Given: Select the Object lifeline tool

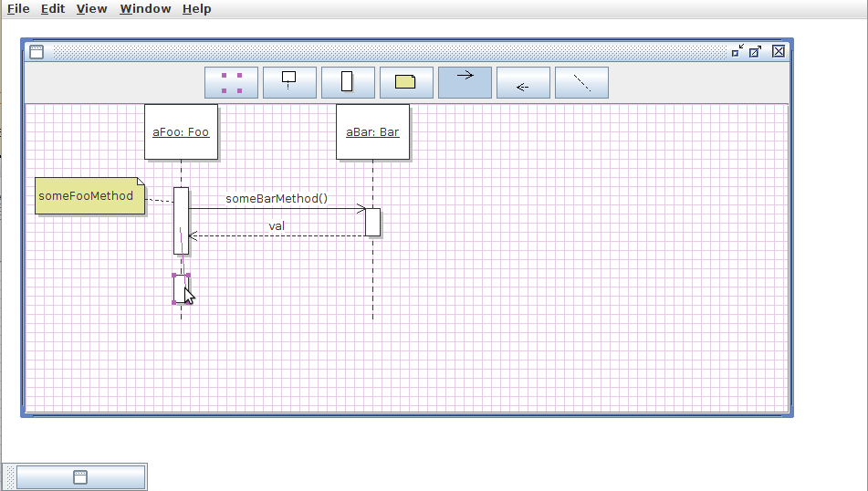Looking at the screenshot, I should pyautogui.click(x=289, y=82).
